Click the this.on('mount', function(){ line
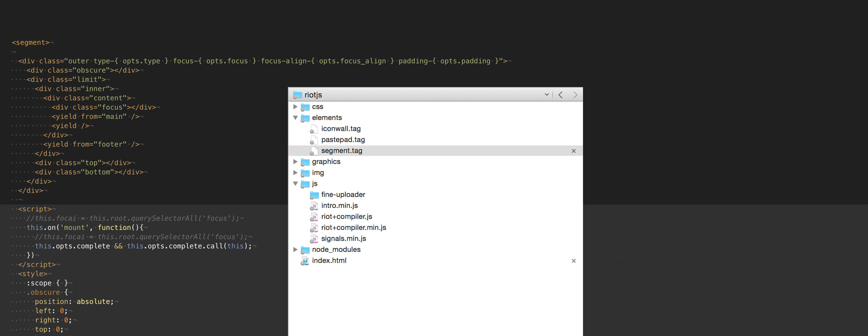This screenshot has width=868, height=336. coord(85,228)
